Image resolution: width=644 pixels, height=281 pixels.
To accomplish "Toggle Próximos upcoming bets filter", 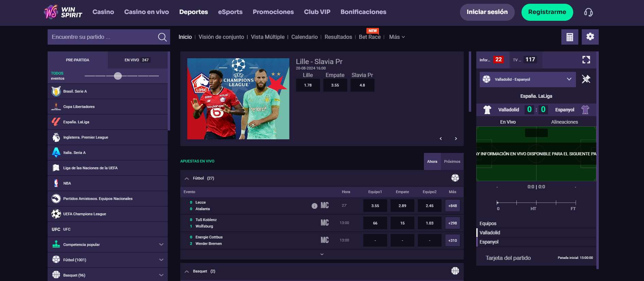I will 452,161.
